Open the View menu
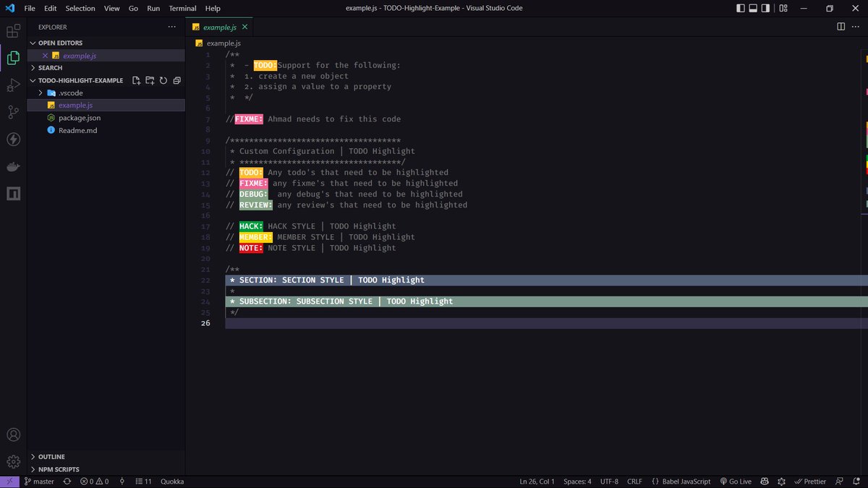 [112, 9]
